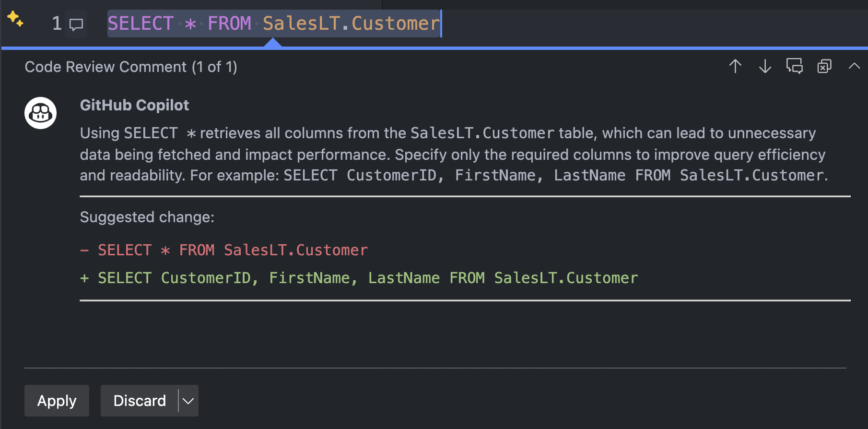Click the added green suggestion line

tap(359, 277)
